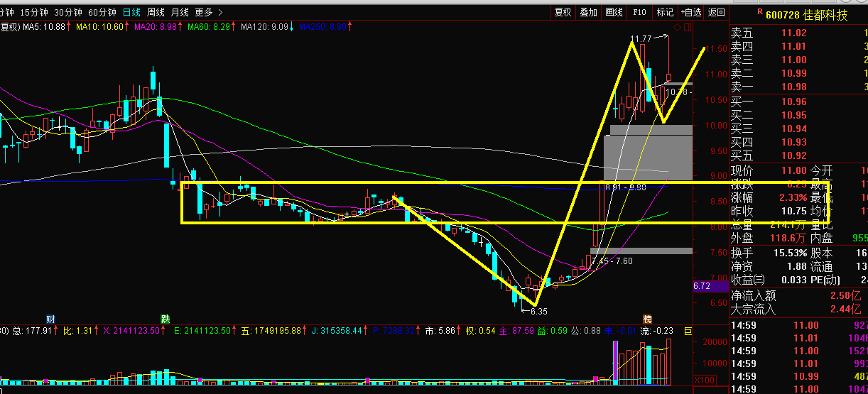Open F10 company info
This screenshot has height=394, width=868.
pos(639,12)
